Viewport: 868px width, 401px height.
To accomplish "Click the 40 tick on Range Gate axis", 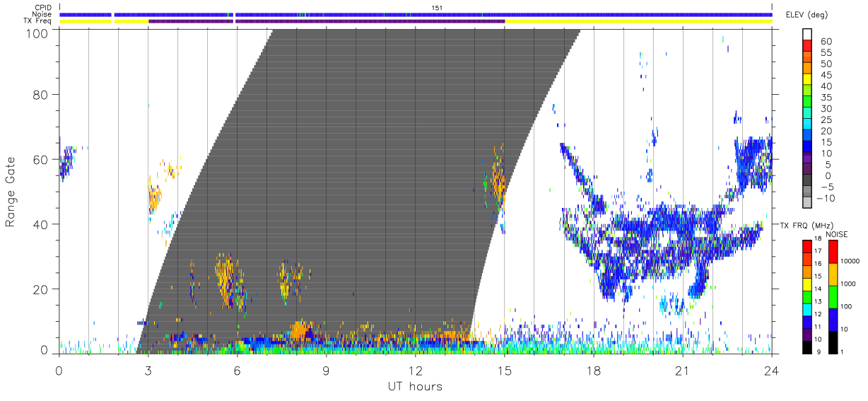I will click(x=42, y=224).
